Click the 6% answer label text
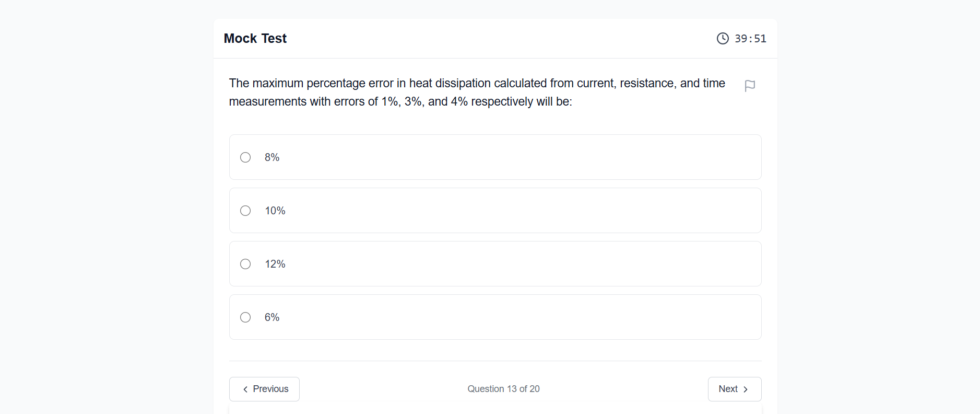980x414 pixels. pyautogui.click(x=272, y=317)
